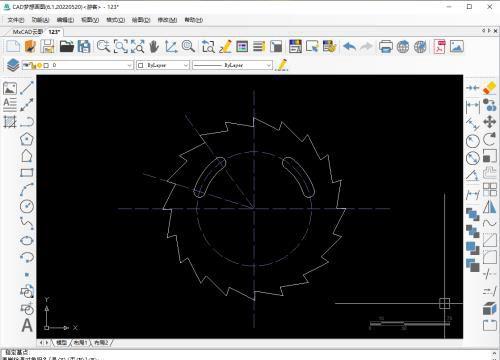
Task: Click the Pan hand tool
Action: (x=154, y=46)
